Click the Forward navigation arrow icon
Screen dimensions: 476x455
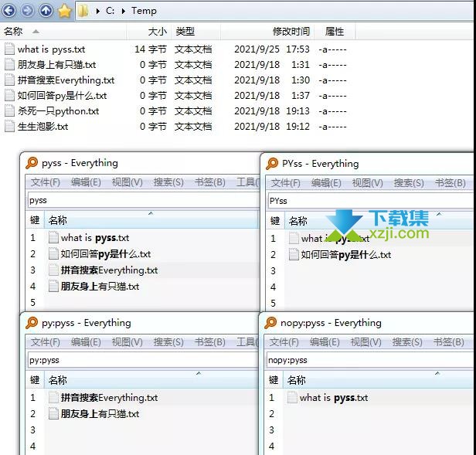click(x=28, y=11)
